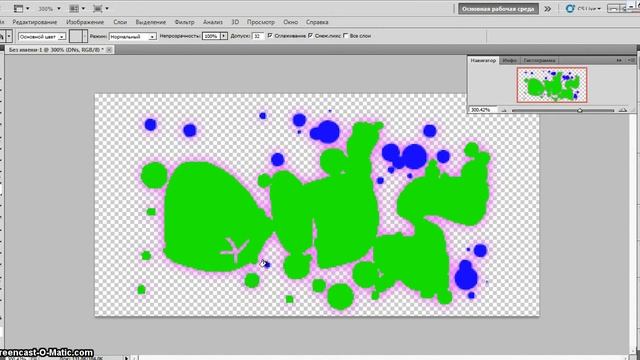Click the pattern preview swatch in options bar
640x360 pixels.
click(x=76, y=36)
